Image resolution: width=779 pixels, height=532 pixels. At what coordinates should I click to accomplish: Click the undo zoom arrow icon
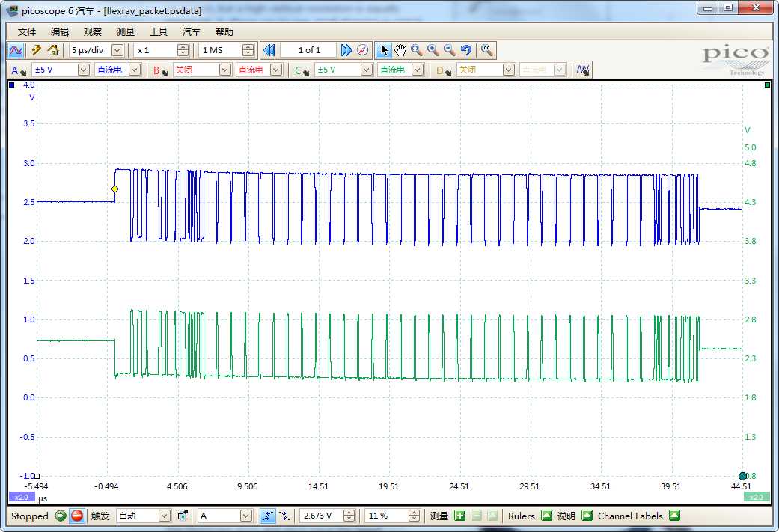[x=465, y=50]
